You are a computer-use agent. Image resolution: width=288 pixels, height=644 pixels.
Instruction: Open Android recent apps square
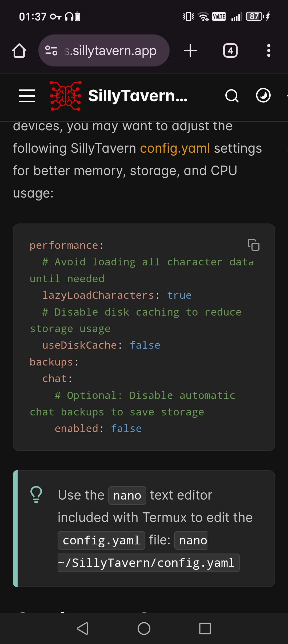[205, 628]
